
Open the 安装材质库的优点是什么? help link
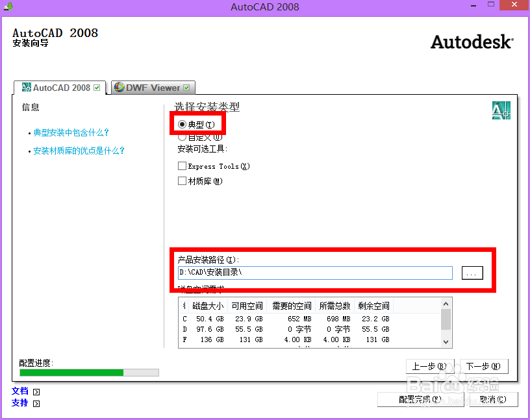pyautogui.click(x=79, y=151)
